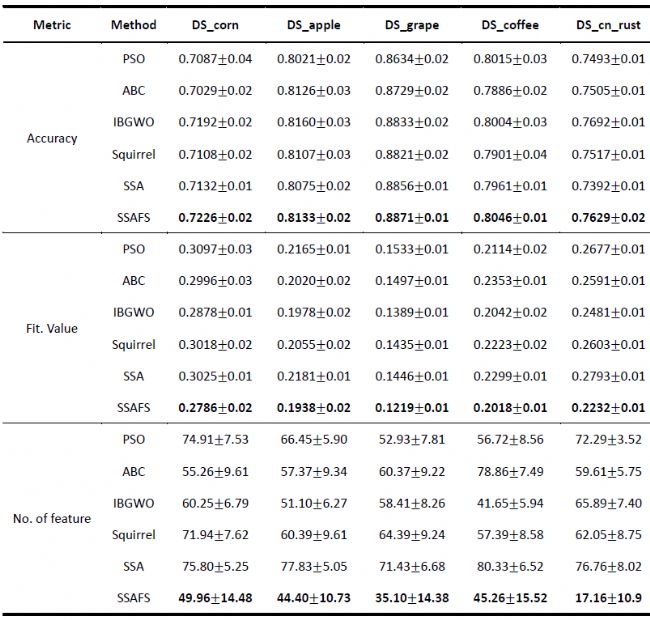The image size is (650, 620).
Task: Select the value 41.65±5.94
Action: (x=510, y=502)
